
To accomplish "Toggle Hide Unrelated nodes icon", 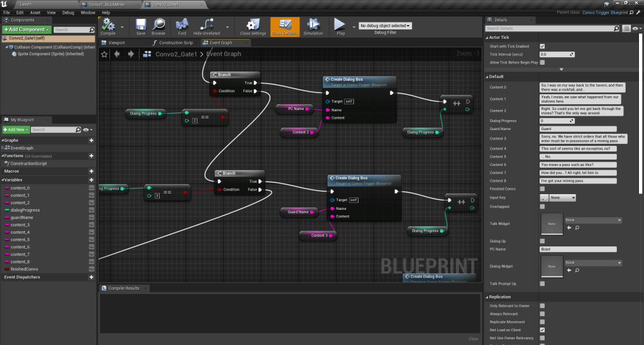I will [x=206, y=26].
